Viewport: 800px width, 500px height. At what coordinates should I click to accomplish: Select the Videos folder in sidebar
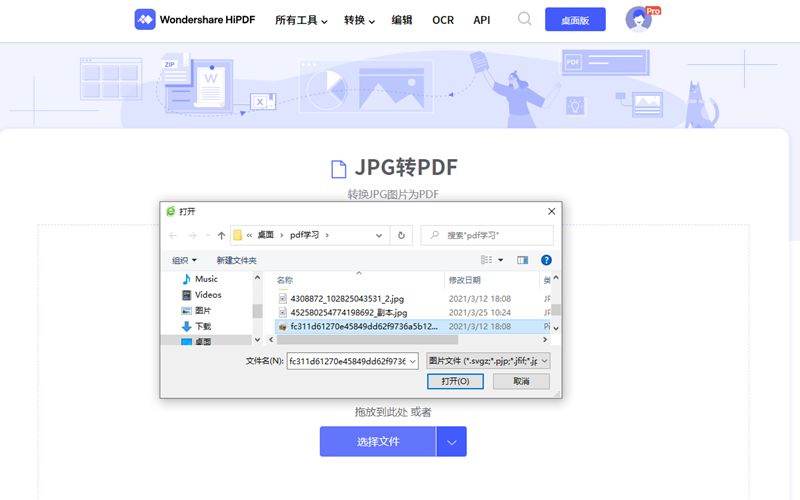point(208,295)
